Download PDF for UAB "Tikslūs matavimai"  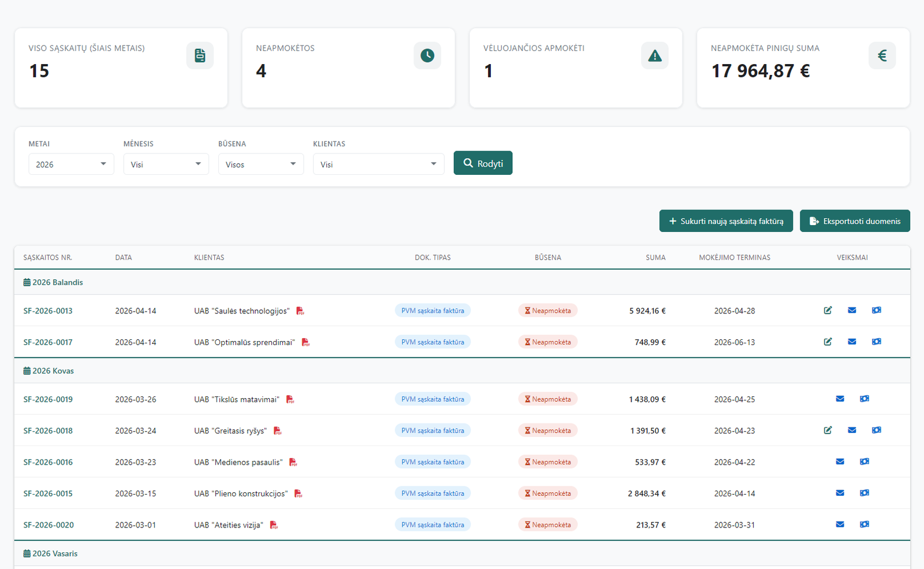pos(290,399)
